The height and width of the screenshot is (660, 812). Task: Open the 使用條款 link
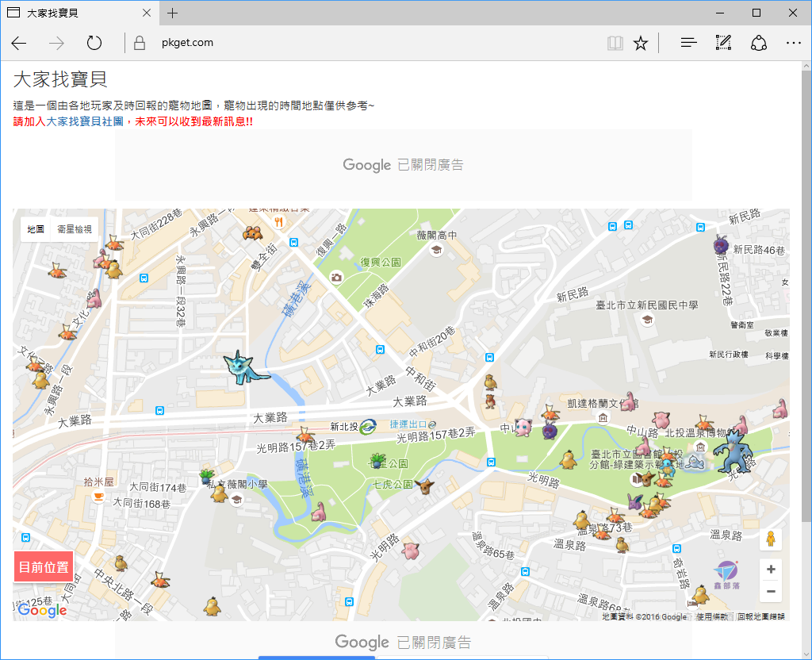coord(712,616)
